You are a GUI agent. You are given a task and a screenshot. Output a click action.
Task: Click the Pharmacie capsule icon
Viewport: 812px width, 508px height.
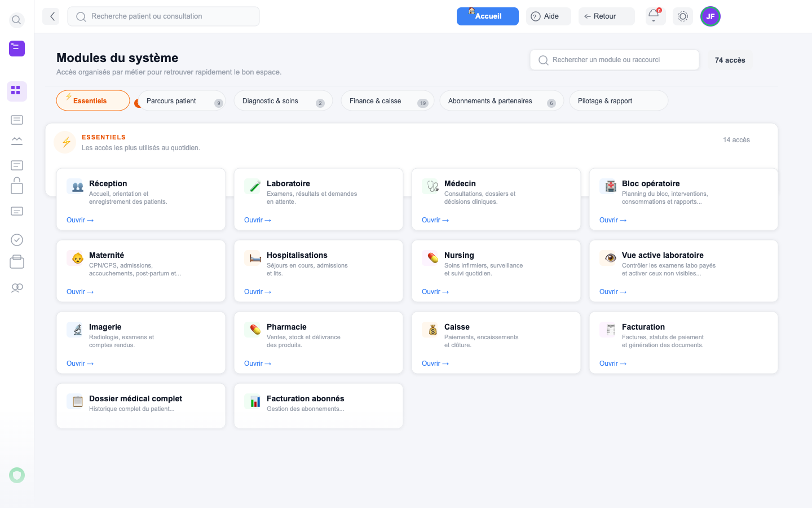(x=253, y=330)
